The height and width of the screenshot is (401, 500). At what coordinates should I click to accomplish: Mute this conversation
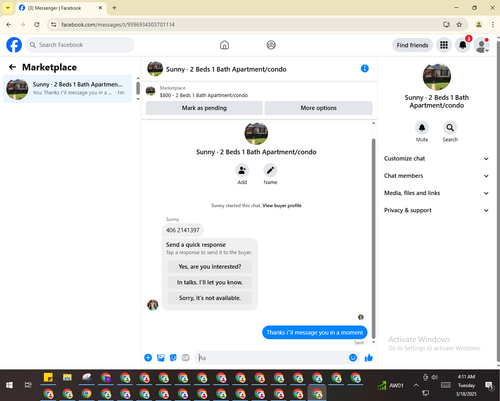422,128
